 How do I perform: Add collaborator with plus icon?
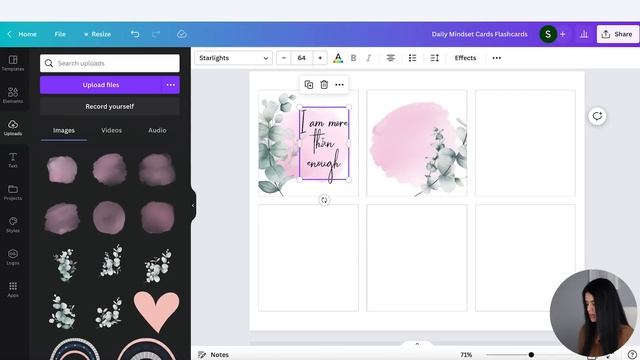563,34
